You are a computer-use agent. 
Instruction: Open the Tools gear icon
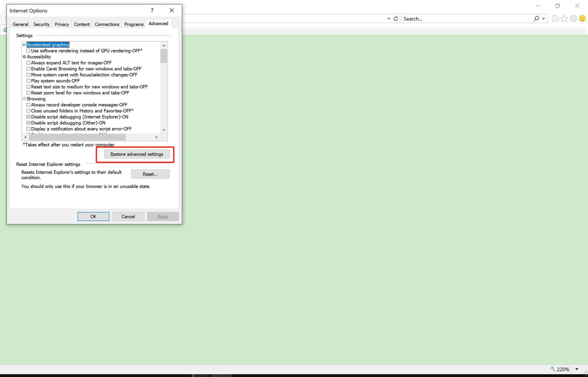coord(573,19)
